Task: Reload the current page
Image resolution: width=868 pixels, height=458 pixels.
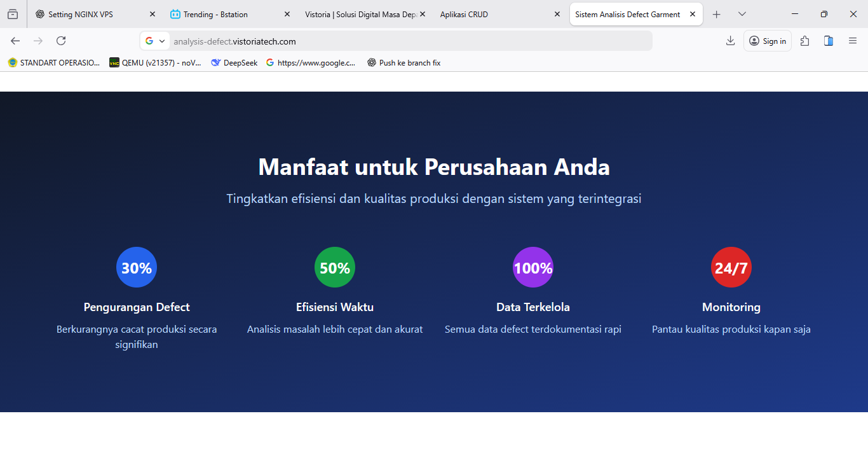Action: click(60, 40)
